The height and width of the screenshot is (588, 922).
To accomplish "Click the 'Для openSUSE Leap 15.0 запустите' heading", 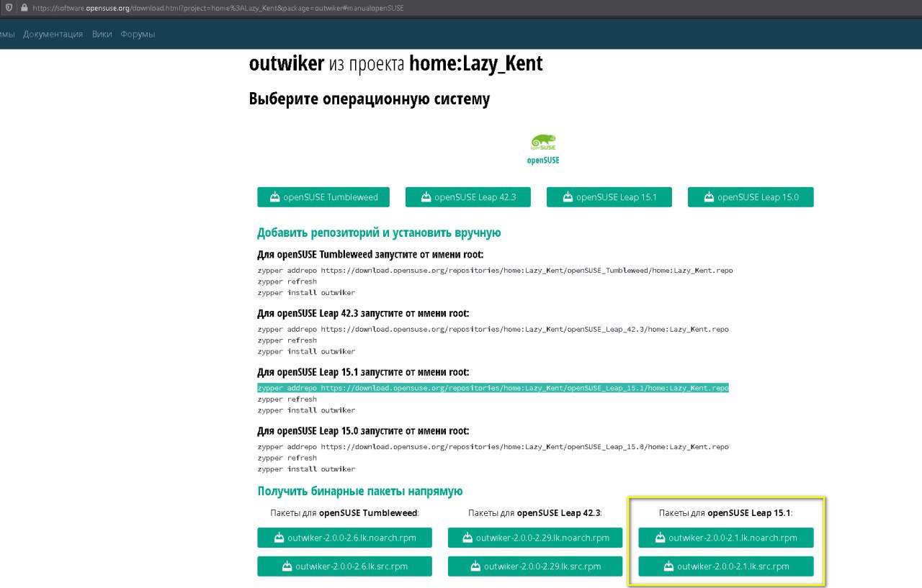I will 363,431.
